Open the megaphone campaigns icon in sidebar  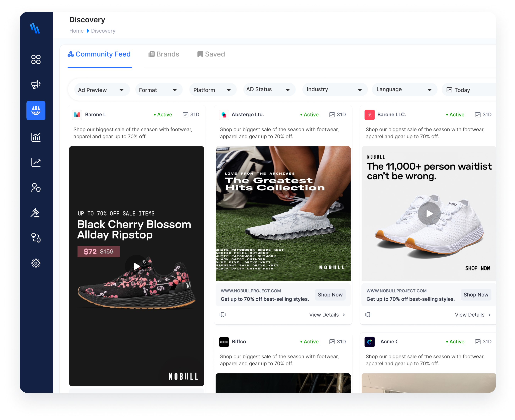tap(36, 85)
